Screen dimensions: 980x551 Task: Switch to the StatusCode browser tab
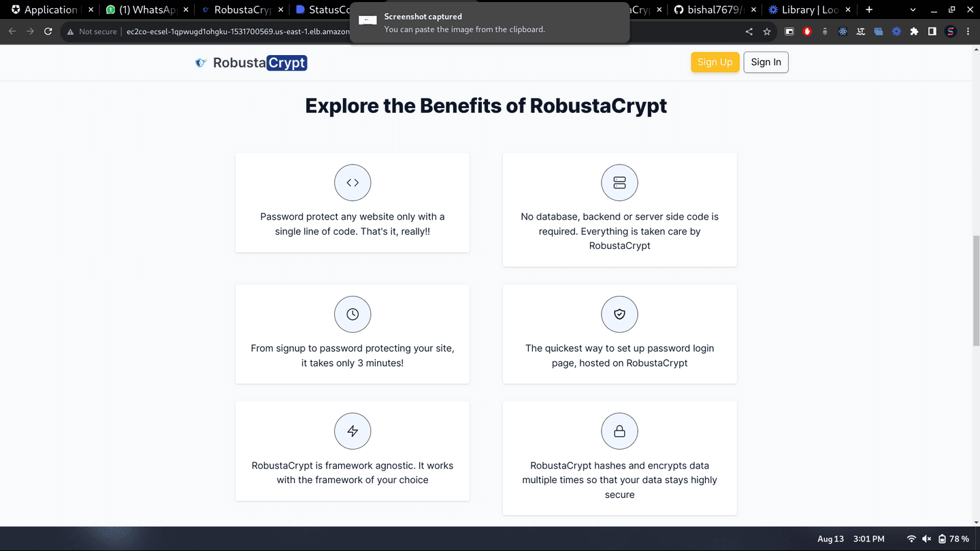[x=323, y=10]
